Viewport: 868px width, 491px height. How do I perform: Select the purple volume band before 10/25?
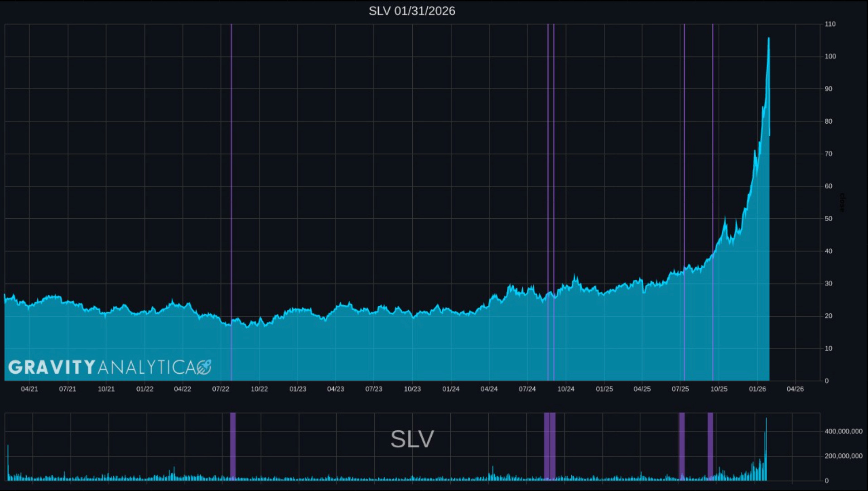tap(710, 446)
